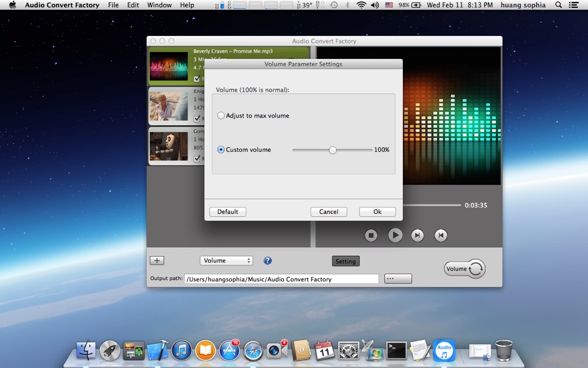Open iTunes from the dock
Viewport: 588px width, 368px height.
coord(181,351)
